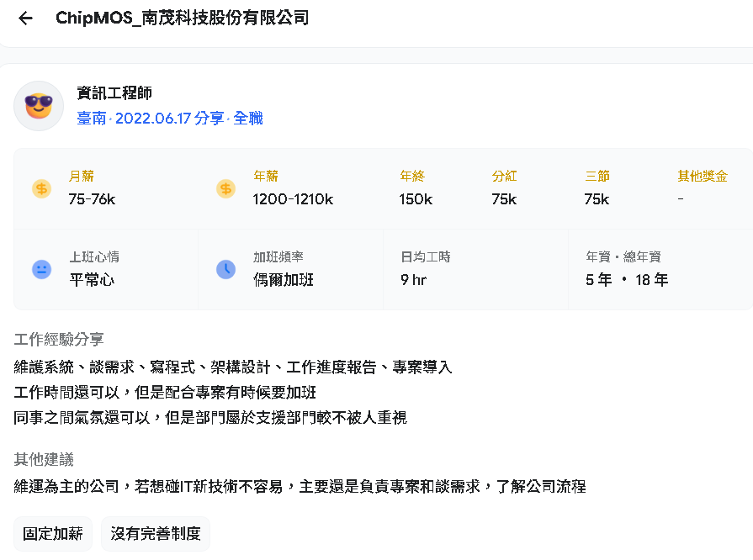Click the 其他獎金 label
753x560 pixels.
point(703,176)
